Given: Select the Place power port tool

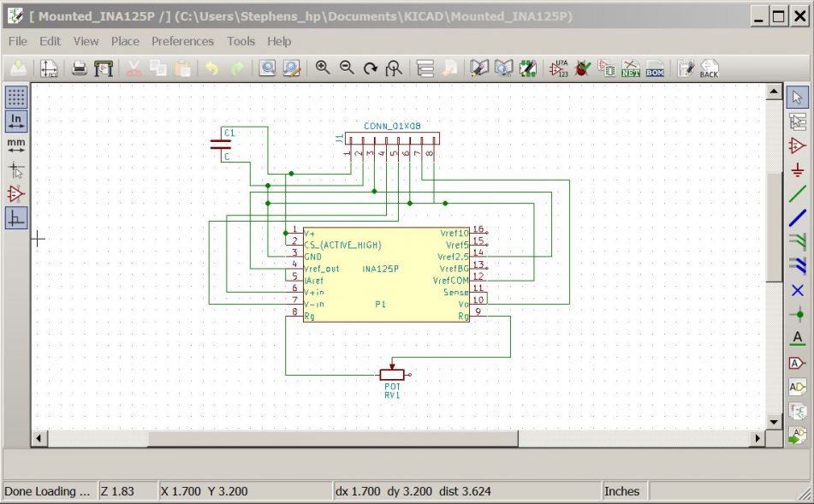Looking at the screenshot, I should (x=798, y=170).
